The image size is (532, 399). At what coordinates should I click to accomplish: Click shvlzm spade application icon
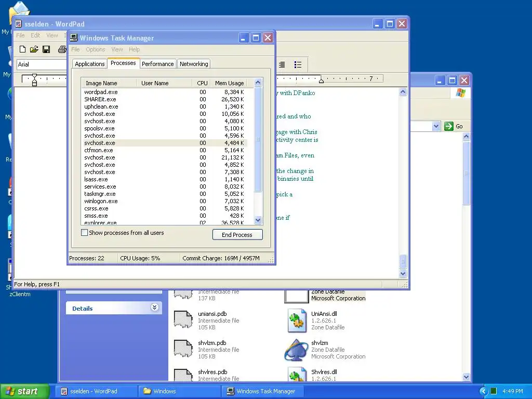click(296, 350)
